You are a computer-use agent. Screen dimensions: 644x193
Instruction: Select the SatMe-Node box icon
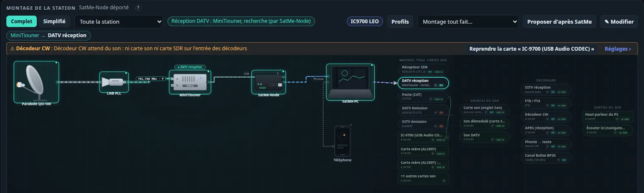pyautogui.click(x=269, y=82)
